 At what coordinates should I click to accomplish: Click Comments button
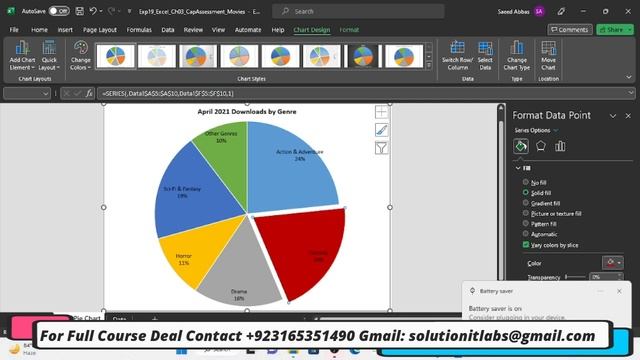(570, 29)
